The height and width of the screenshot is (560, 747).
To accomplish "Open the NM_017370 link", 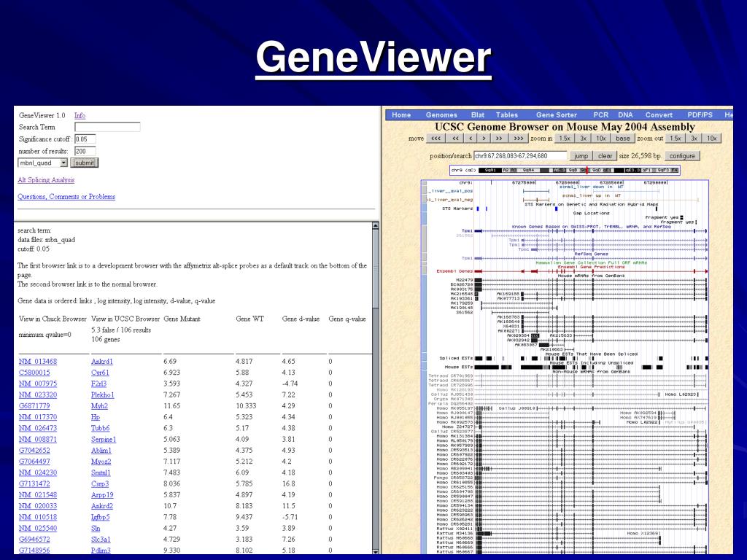I will click(38, 416).
